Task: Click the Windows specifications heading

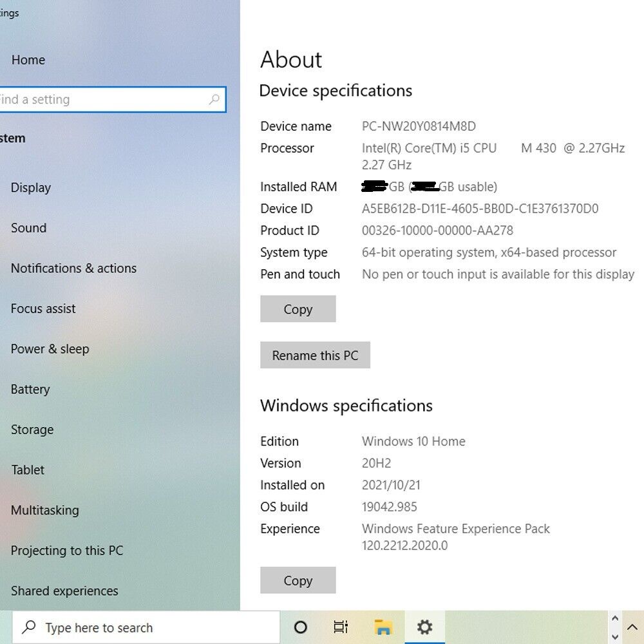Action: tap(346, 405)
